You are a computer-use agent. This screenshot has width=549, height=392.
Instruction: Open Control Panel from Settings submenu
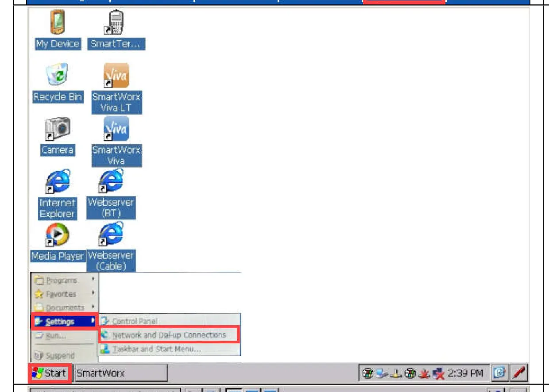(170, 321)
